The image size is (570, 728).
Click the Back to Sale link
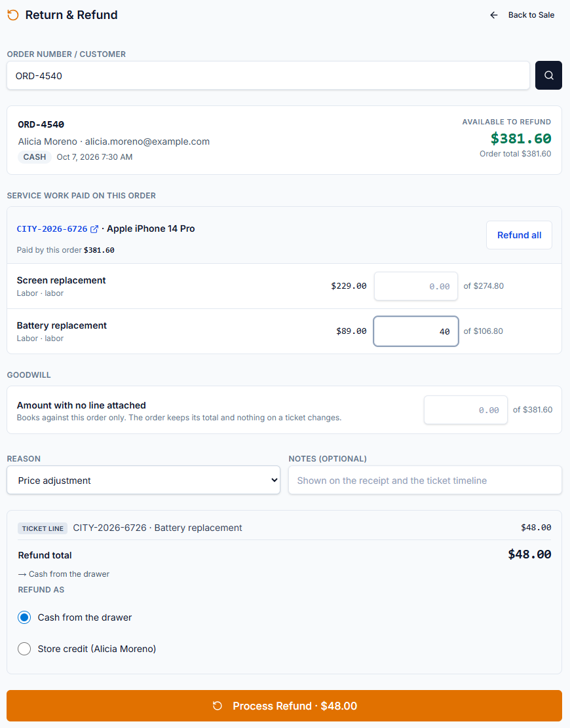tap(531, 15)
